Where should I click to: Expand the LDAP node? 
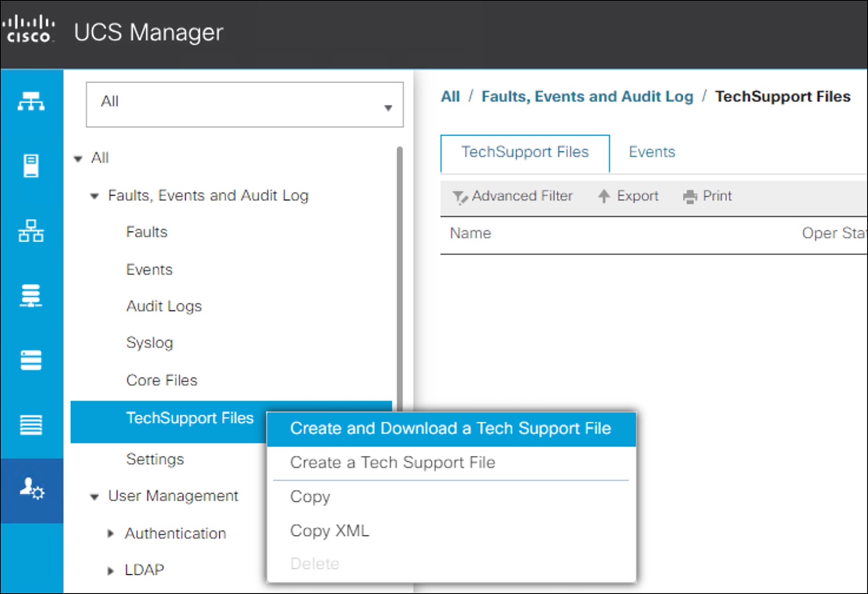110,571
